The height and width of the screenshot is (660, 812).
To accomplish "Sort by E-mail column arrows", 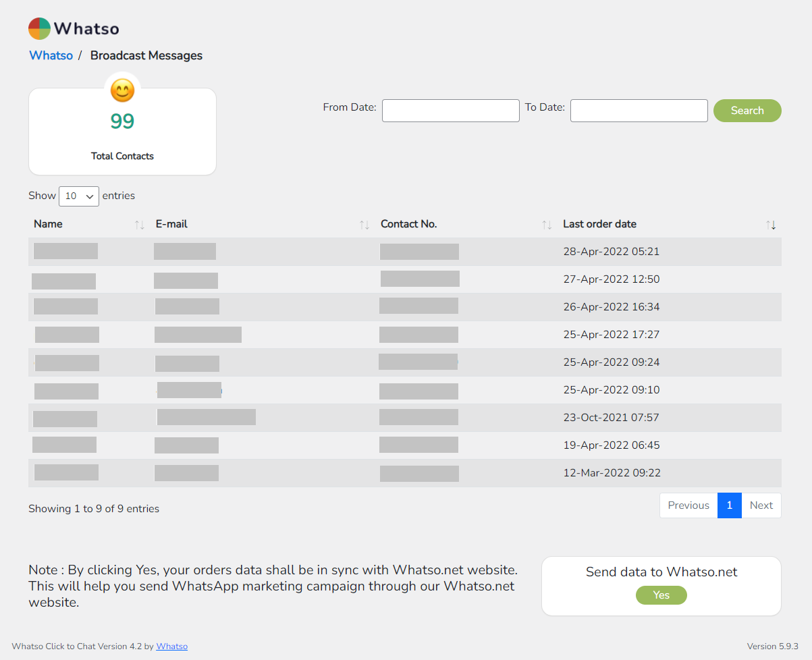I will (364, 225).
